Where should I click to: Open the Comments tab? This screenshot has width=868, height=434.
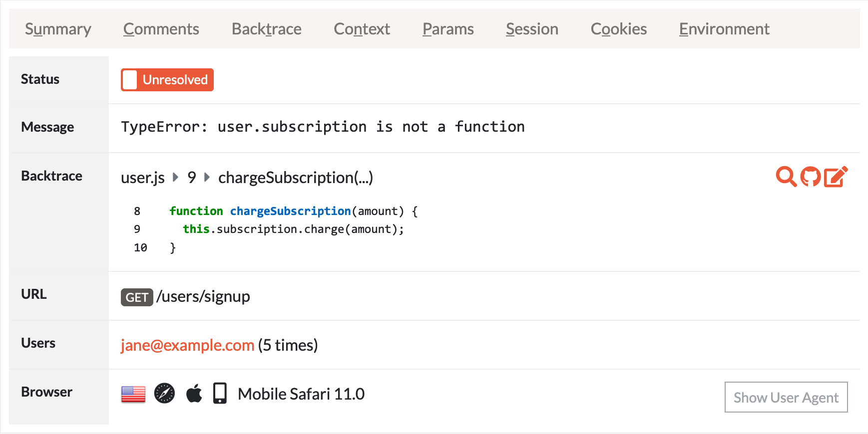point(161,29)
